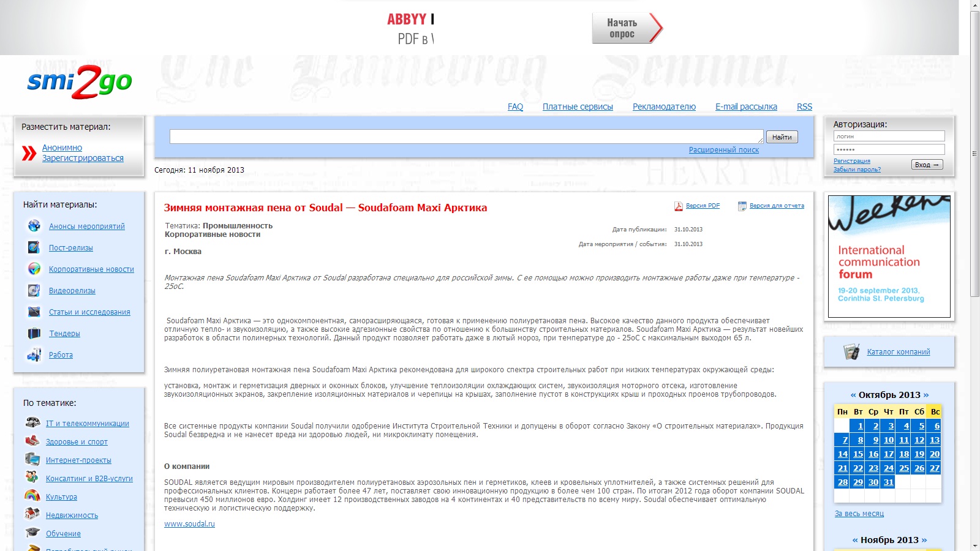Open Версия PDF link
980x551 pixels.
[703, 206]
